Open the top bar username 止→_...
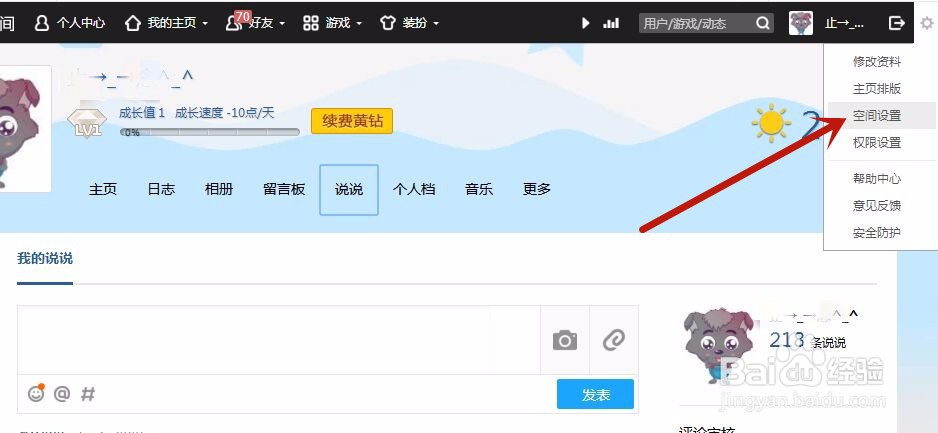The image size is (938, 433). (844, 23)
